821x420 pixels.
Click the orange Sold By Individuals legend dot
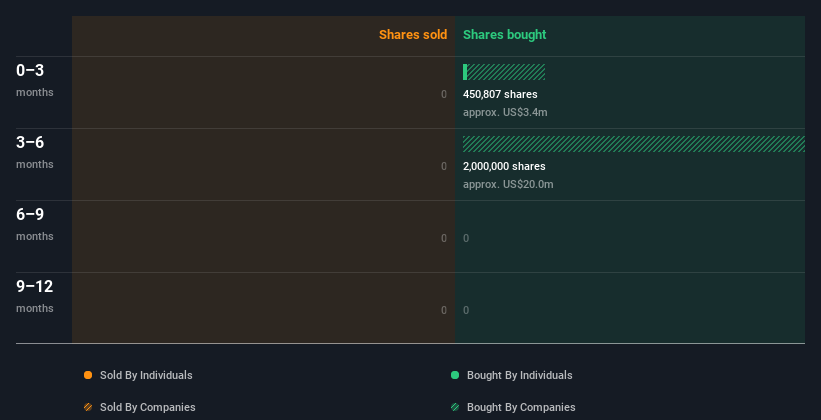[88, 375]
